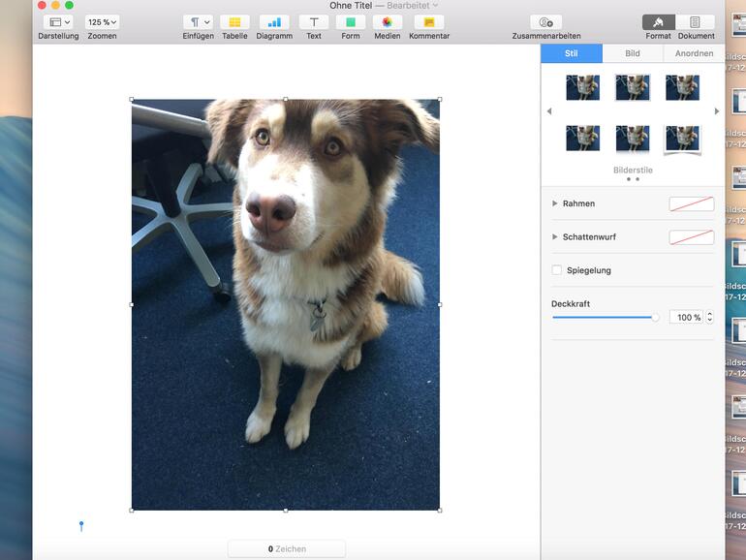The width and height of the screenshot is (746, 560).
Task: Open the Medien media browser
Action: [388, 22]
